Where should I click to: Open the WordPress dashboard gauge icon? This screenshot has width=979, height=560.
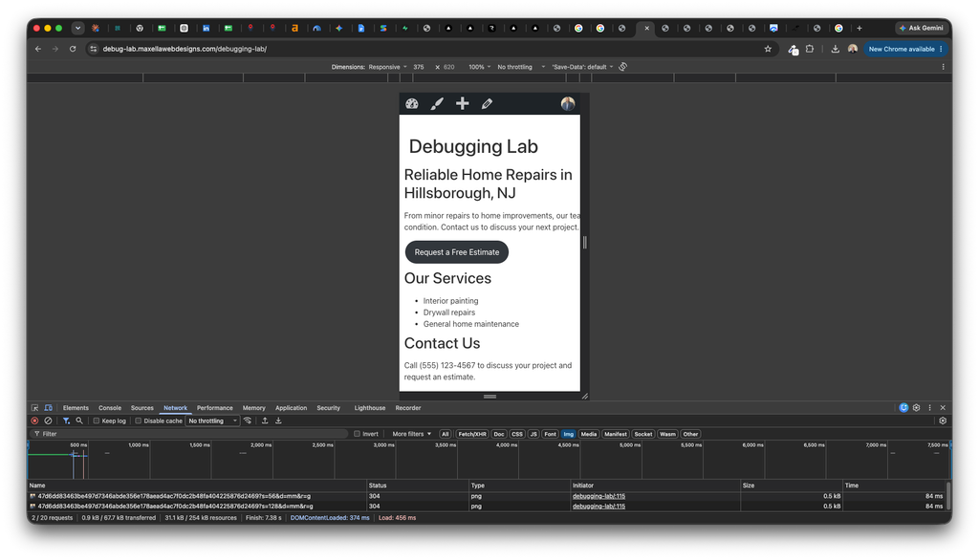[412, 103]
